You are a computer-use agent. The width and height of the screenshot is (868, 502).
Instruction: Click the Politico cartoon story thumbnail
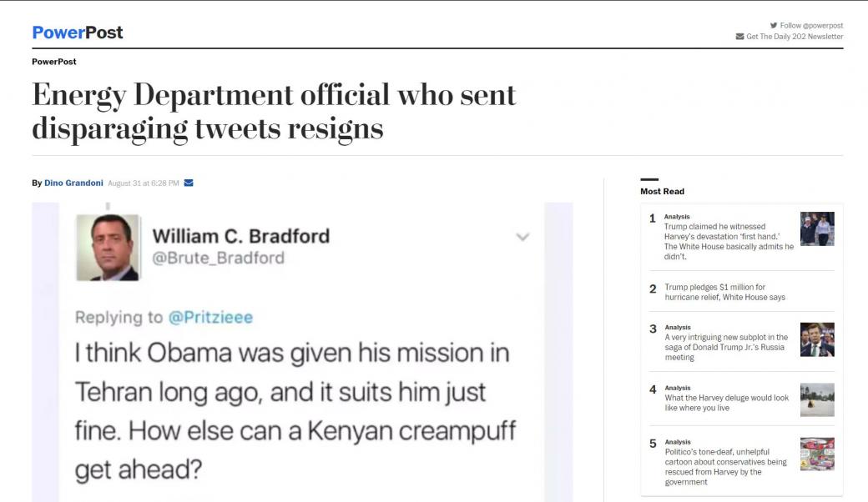point(819,453)
